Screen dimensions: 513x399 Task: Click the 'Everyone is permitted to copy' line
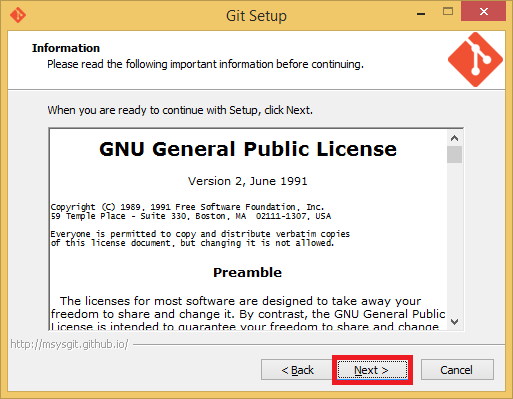tap(200, 234)
